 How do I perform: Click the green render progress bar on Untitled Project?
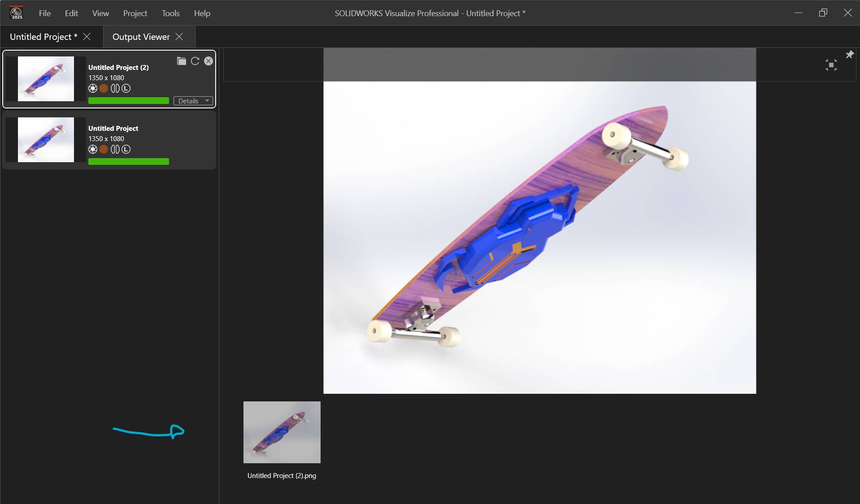click(x=129, y=161)
